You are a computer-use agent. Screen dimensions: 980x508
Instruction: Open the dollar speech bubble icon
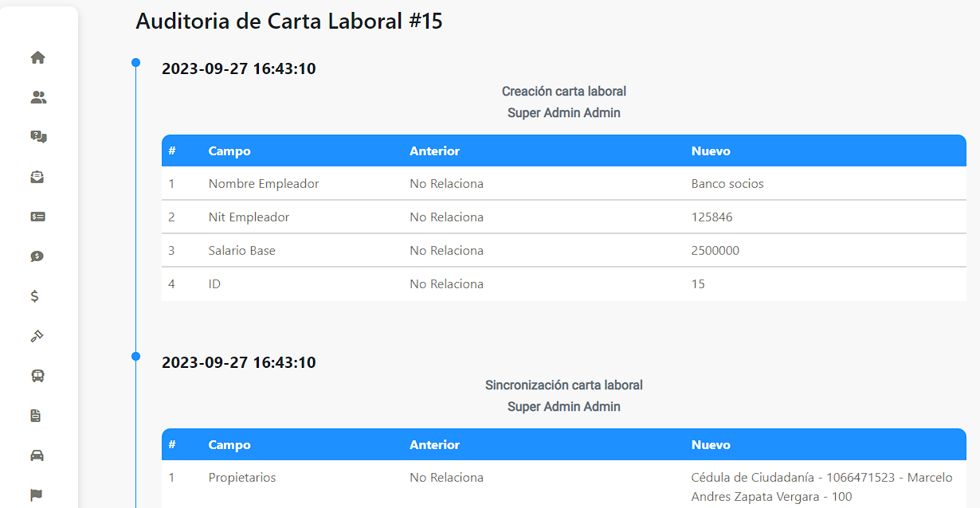tap(37, 256)
